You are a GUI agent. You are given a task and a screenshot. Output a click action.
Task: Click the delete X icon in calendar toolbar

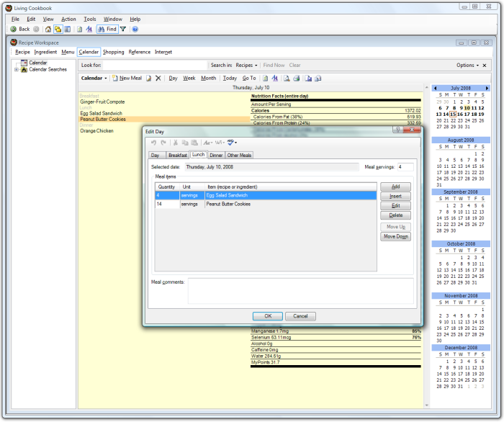point(158,78)
